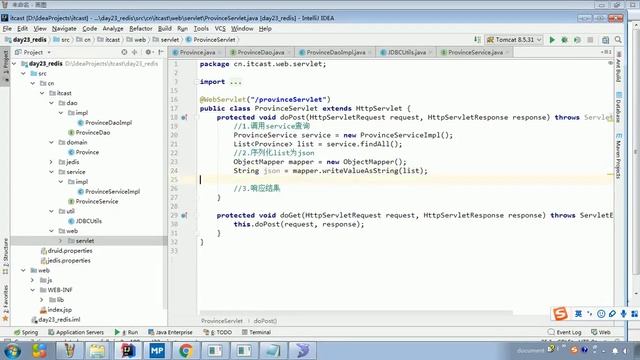640x360 pixels.
Task: Click override gutter icon beside doPost line
Action: tap(184, 118)
